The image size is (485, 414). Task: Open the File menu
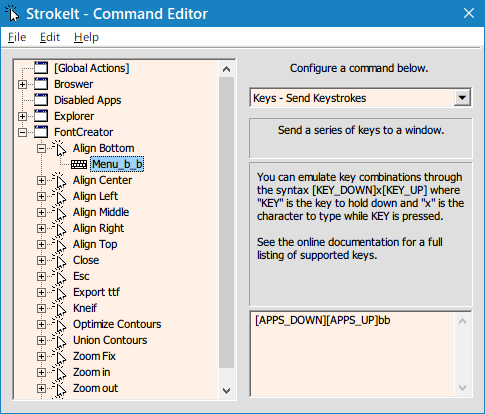tap(17, 37)
